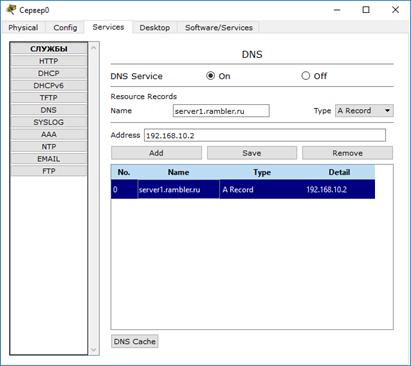This screenshot has height=366, width=411.
Task: Click services list scrollbar down arrow
Action: (x=94, y=349)
